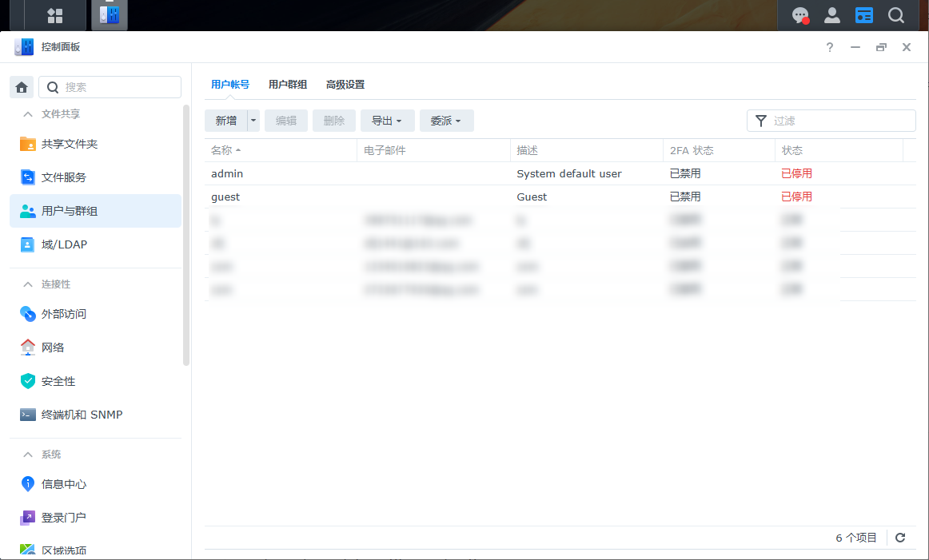Screen dimensions: 929x560
Task: Collapse the 连接性 section
Action: [28, 284]
